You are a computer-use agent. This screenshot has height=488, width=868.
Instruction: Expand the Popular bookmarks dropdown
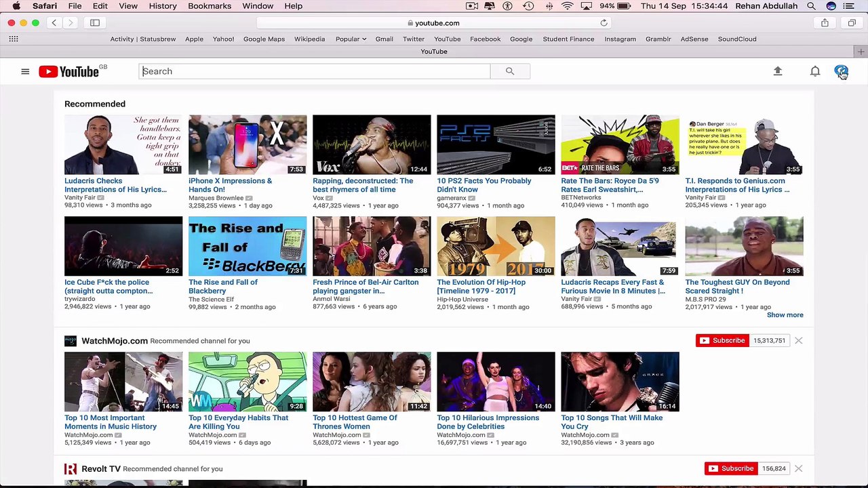[351, 39]
